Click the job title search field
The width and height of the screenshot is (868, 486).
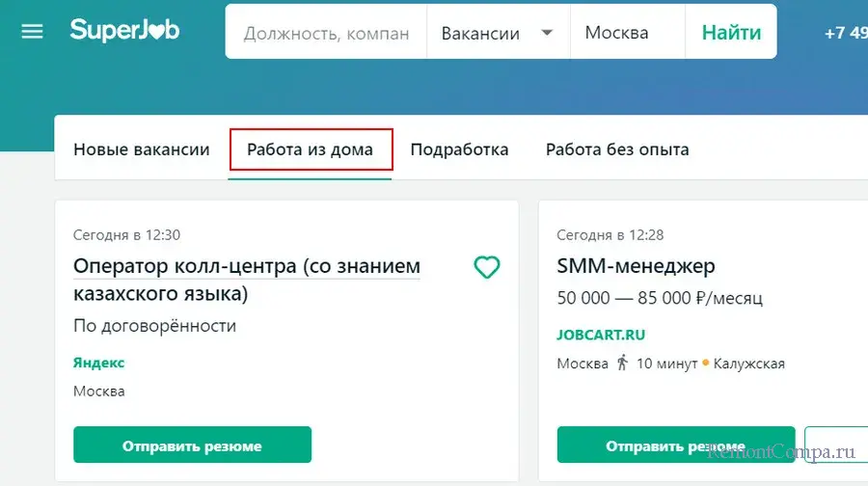click(326, 33)
